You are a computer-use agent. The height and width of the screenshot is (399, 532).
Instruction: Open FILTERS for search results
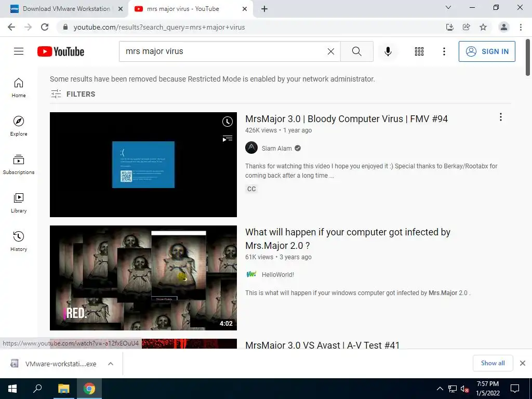tap(73, 94)
